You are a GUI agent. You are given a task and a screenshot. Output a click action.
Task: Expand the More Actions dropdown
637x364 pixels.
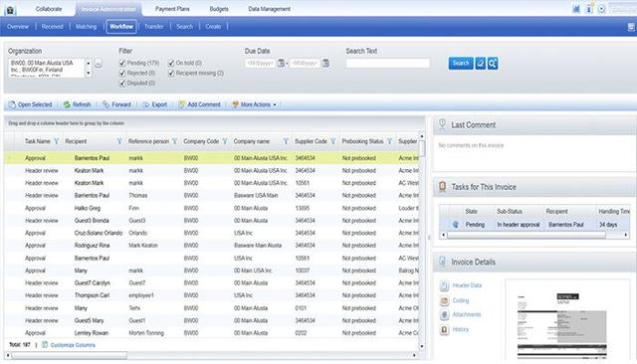click(254, 104)
